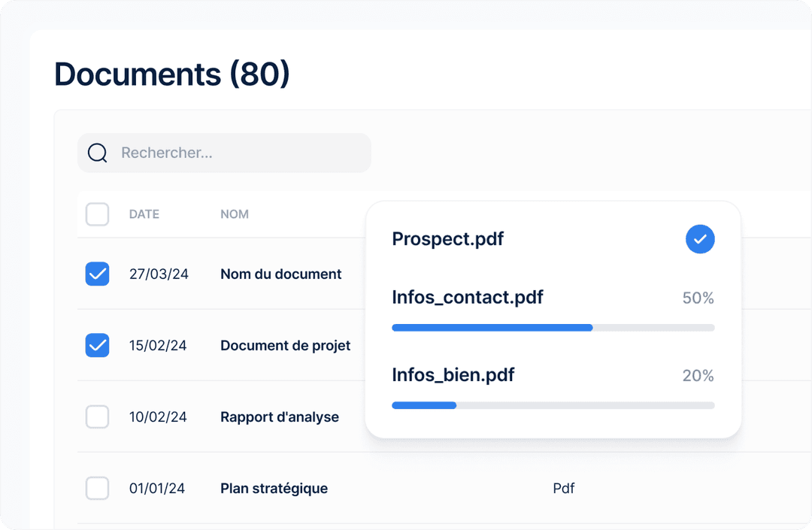Click the blue checkmark beside Prospect.pdf
The width and height of the screenshot is (812, 530).
tap(700, 239)
